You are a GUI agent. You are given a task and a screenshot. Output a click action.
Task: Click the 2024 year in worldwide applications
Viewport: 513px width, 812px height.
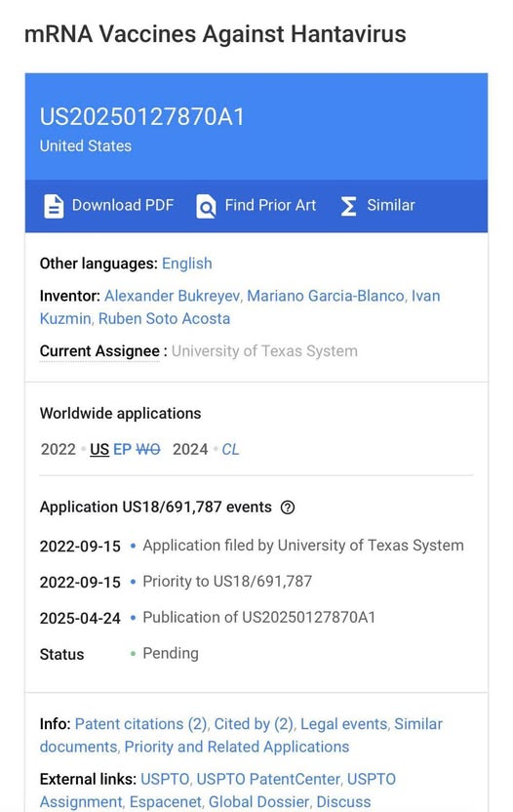(190, 449)
